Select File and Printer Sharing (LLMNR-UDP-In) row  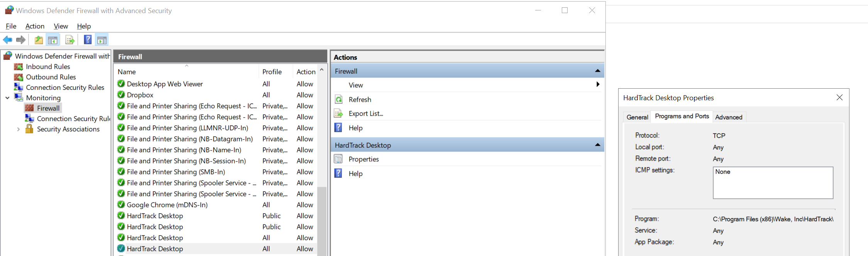[216, 128]
